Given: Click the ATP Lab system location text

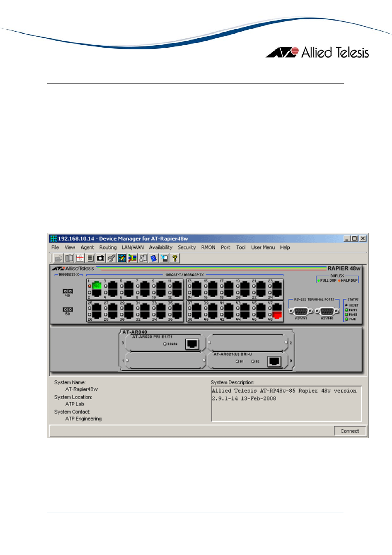Looking at the screenshot, I should point(75,404).
